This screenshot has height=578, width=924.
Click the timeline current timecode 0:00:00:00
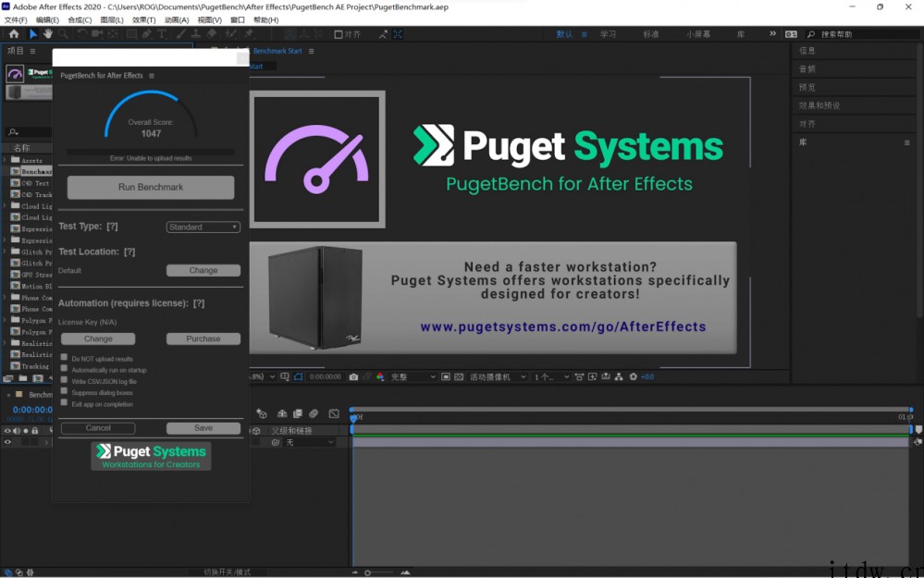[x=32, y=410]
